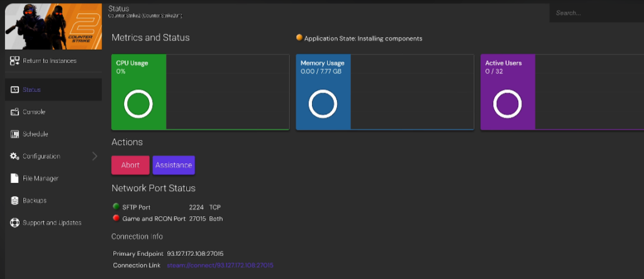Image resolution: width=644 pixels, height=279 pixels.
Task: Click the Backups database icon
Action: [14, 200]
